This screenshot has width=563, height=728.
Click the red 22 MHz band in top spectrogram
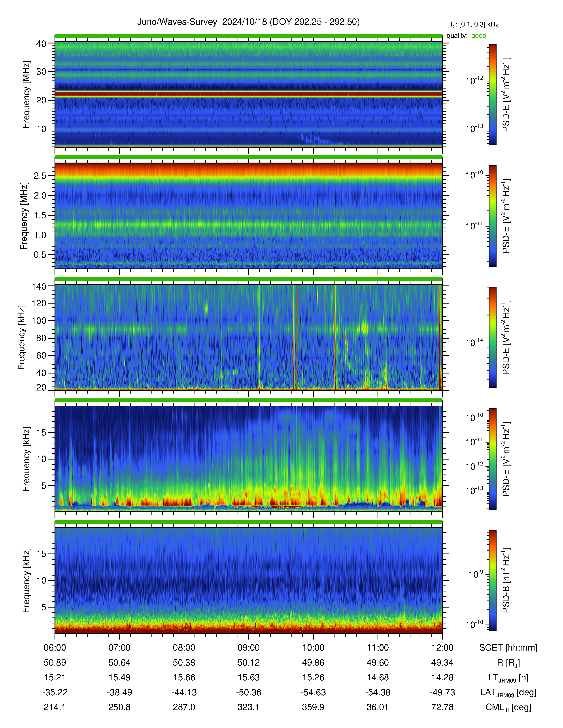click(x=248, y=94)
